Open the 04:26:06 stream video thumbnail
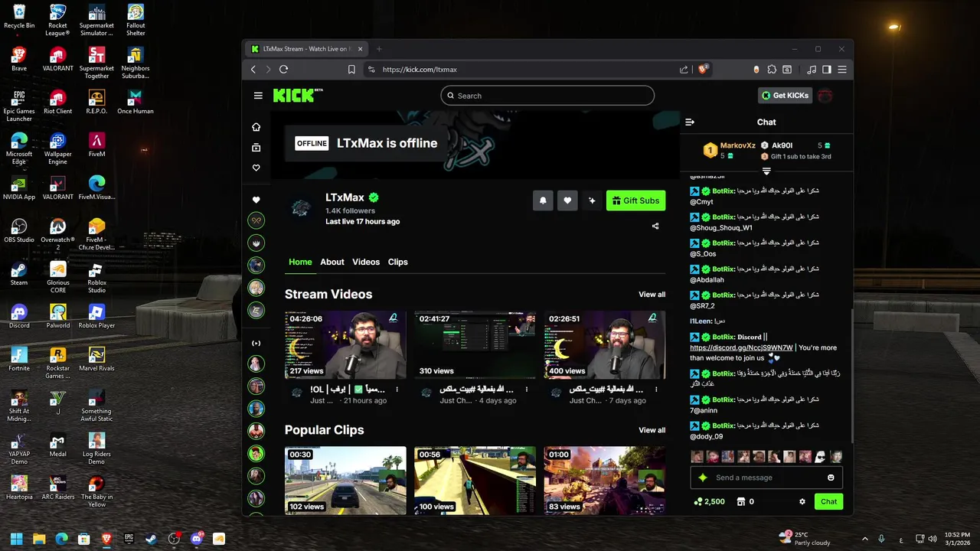The width and height of the screenshot is (980, 551). click(345, 345)
